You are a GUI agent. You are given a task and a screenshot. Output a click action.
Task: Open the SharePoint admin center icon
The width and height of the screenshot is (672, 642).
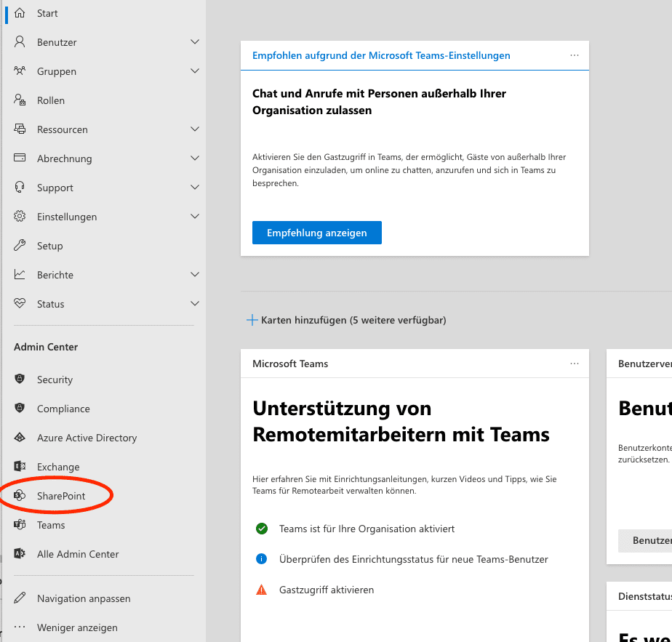[20, 496]
